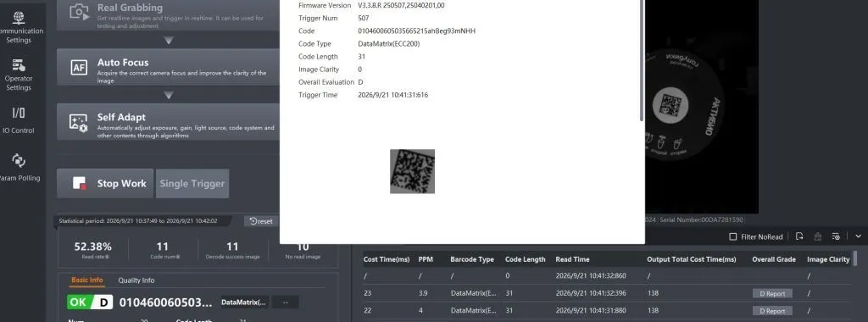Click the Decode success image count
Screen dimensions: 868x322
(232, 247)
